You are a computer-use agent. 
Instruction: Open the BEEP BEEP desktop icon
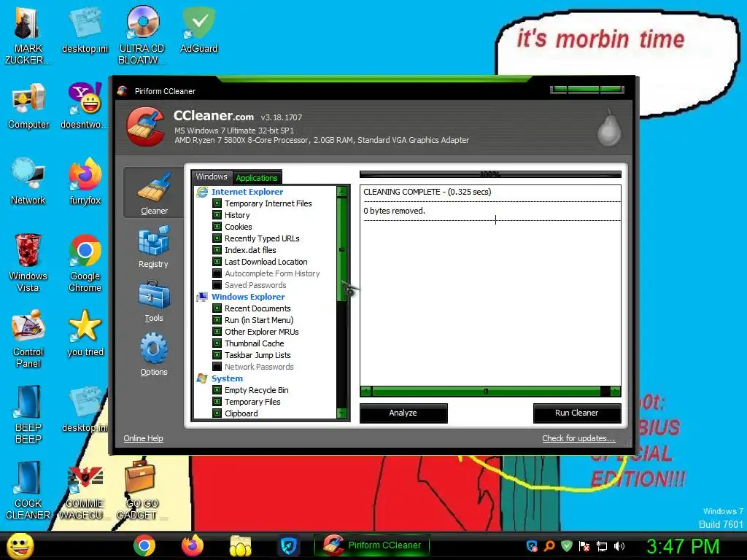[28, 414]
